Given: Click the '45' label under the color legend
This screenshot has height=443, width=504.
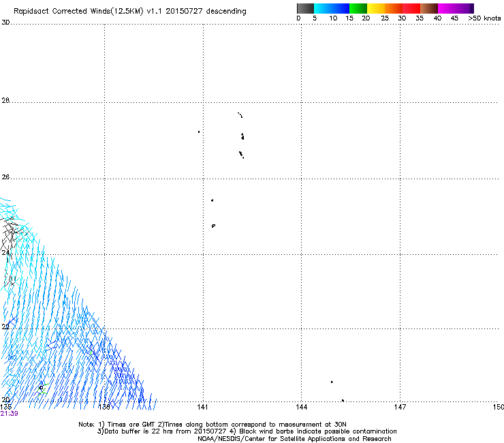Looking at the screenshot, I should (x=454, y=18).
